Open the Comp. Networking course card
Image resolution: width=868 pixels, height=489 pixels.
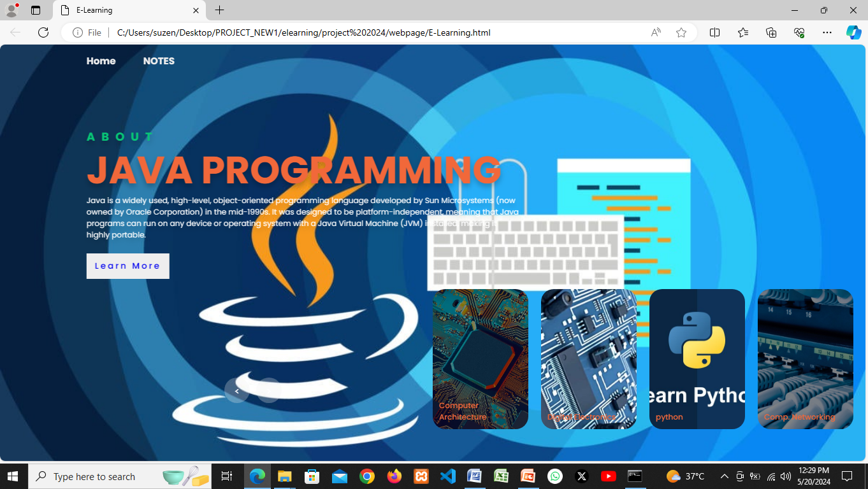click(x=805, y=358)
